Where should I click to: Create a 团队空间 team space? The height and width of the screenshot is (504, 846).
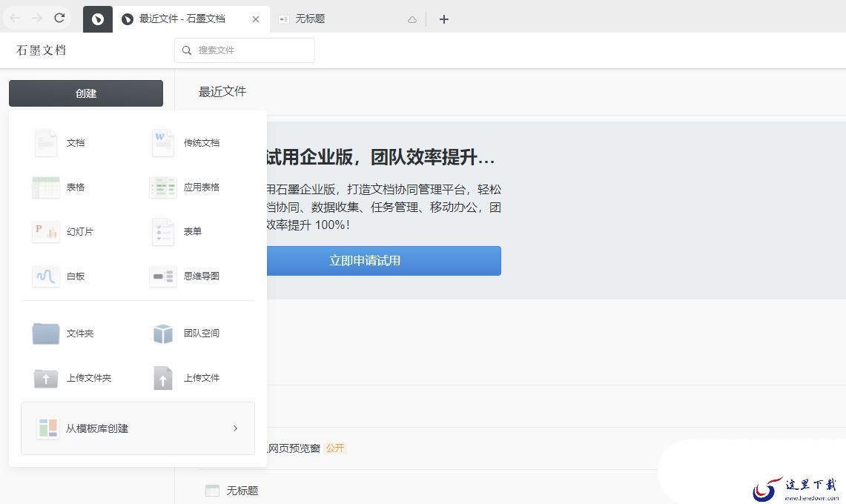pyautogui.click(x=185, y=334)
